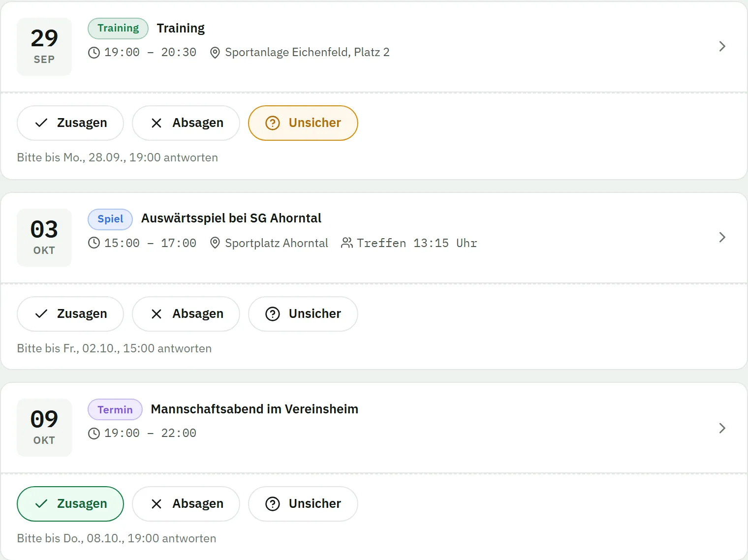Click the 03 OKT date badge

tap(44, 238)
